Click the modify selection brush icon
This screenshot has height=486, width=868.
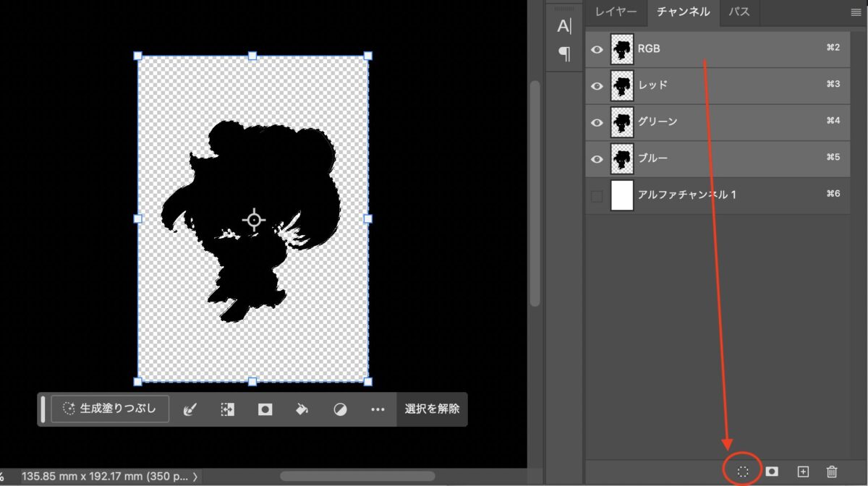coord(190,409)
